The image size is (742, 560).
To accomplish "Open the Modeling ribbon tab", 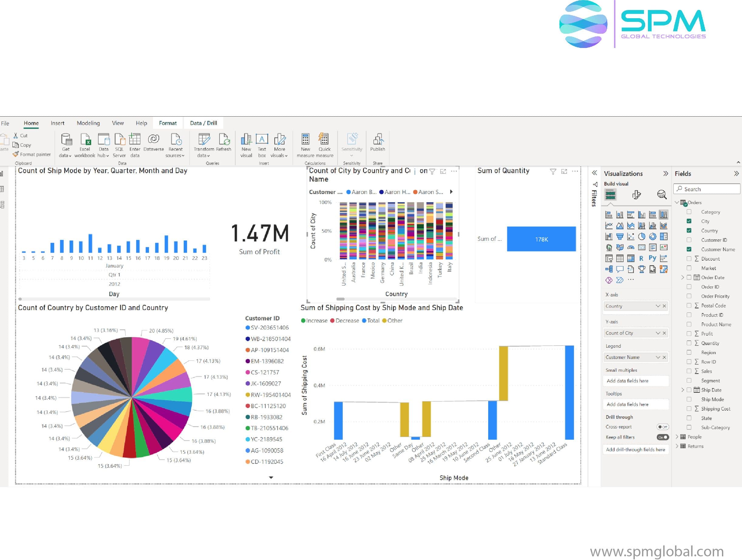I will point(88,123).
